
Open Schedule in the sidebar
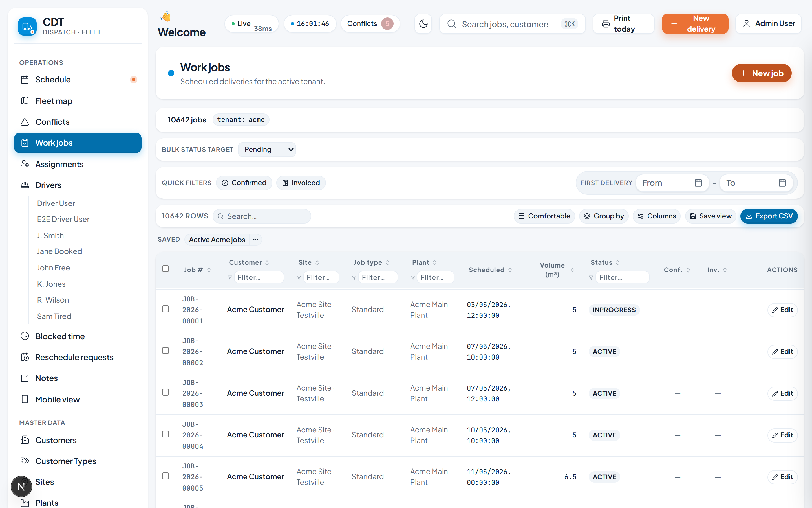tap(78, 80)
